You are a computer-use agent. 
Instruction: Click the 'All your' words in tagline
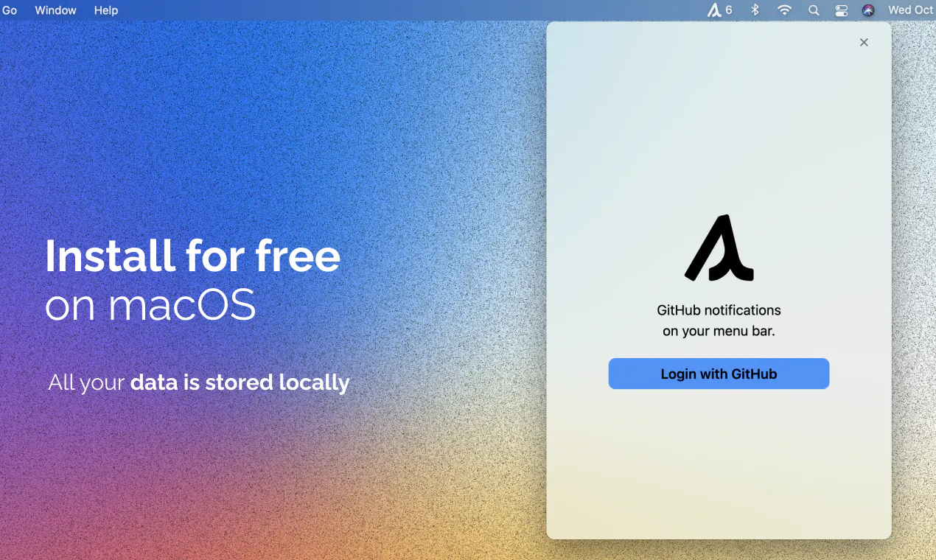(x=86, y=383)
